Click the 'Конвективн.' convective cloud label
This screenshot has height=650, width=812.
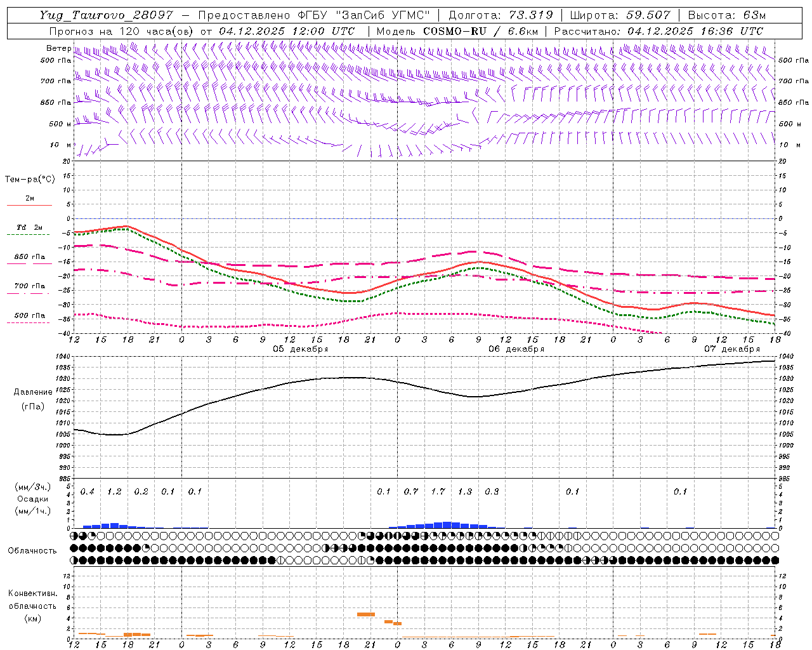coord(32,594)
